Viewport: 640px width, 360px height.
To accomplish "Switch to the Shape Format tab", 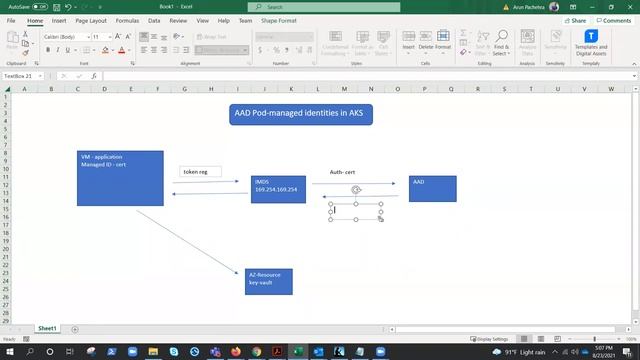I will 279,20.
